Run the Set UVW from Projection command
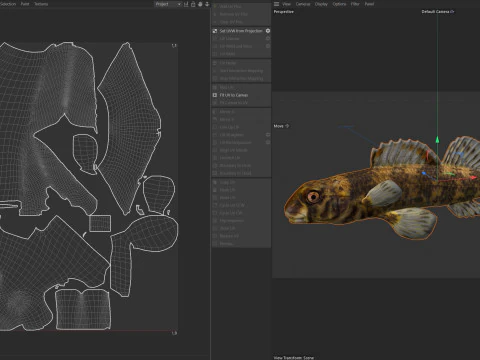Viewport: 480px width, 360px height. 241,31
